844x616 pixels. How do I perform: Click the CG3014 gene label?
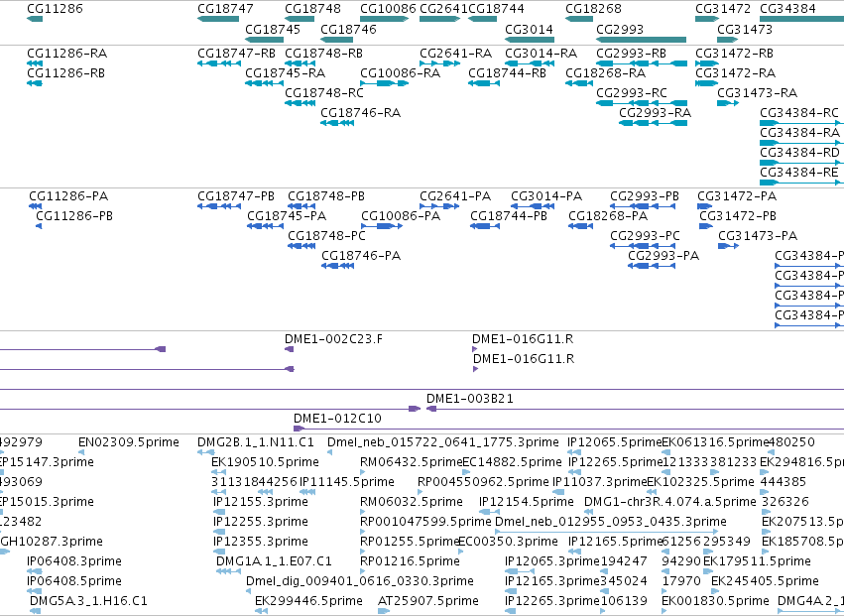point(530,29)
